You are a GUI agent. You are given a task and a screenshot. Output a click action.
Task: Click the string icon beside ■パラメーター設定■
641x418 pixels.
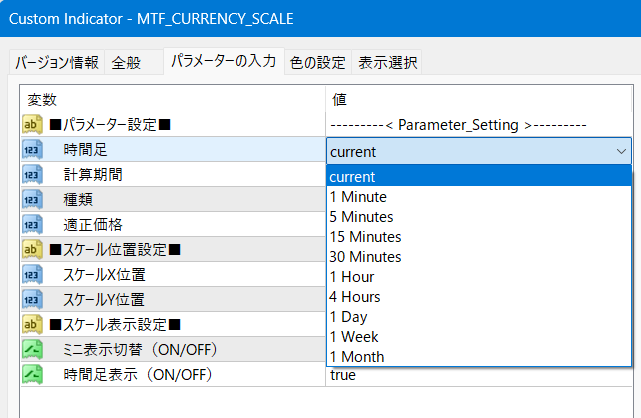(32, 124)
